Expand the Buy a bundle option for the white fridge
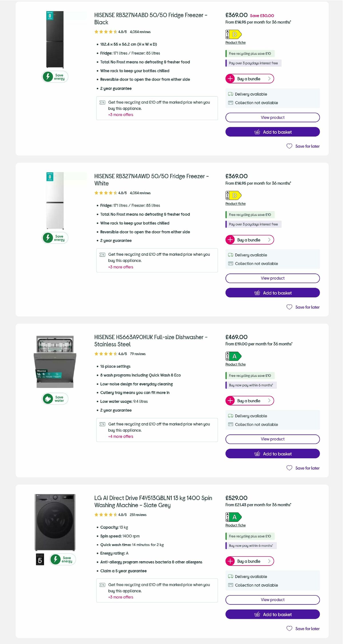The width and height of the screenshot is (343, 644). [x=250, y=240]
